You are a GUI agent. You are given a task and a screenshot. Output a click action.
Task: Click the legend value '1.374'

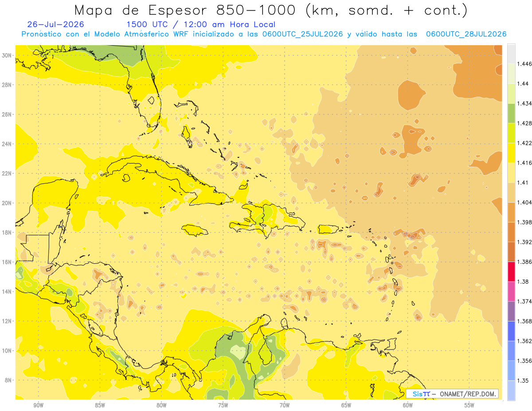524,301
